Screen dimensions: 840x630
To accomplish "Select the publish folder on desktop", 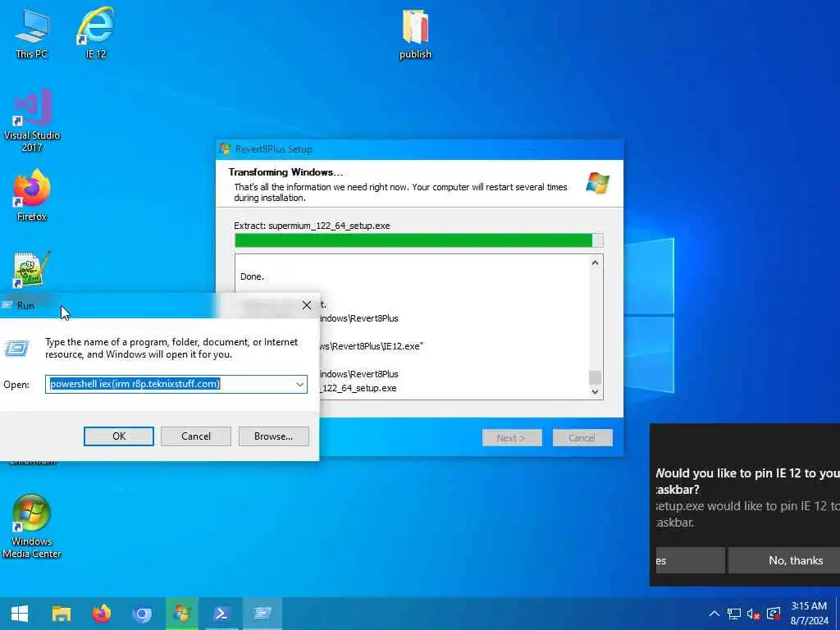I will [415, 33].
